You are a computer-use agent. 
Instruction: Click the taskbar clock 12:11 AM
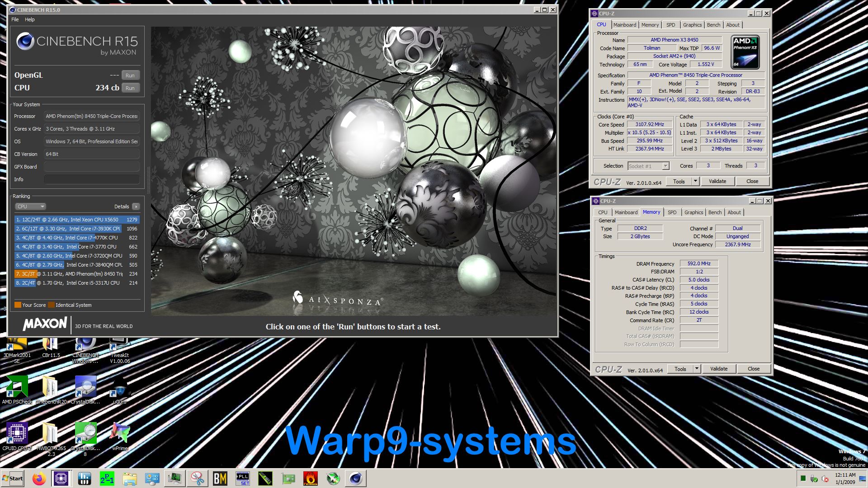pos(845,475)
